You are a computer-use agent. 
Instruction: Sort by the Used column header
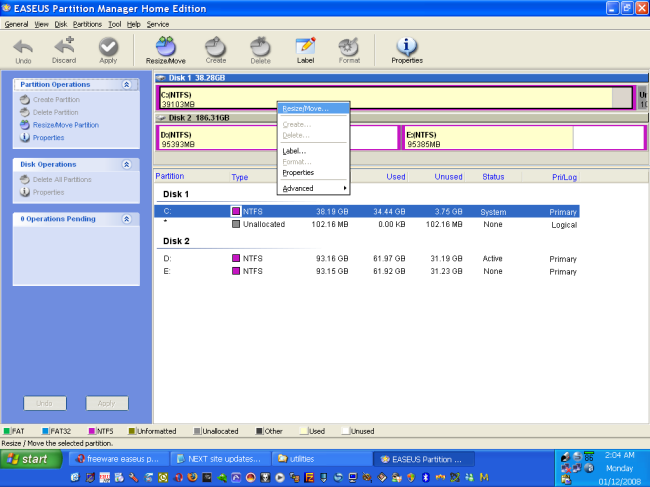(x=395, y=177)
